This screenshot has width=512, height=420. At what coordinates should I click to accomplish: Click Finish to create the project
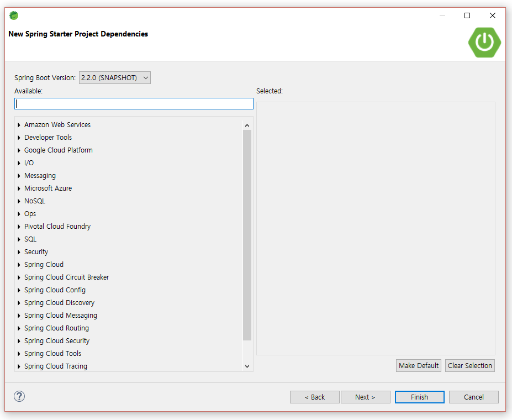(x=419, y=397)
